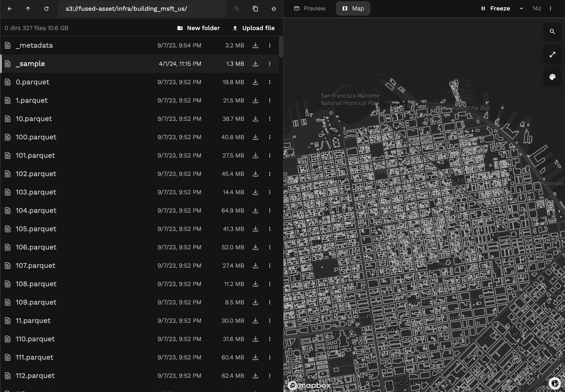This screenshot has width=565, height=392.
Task: Open three-dot menu for 112.parquet
Action: [x=270, y=376]
